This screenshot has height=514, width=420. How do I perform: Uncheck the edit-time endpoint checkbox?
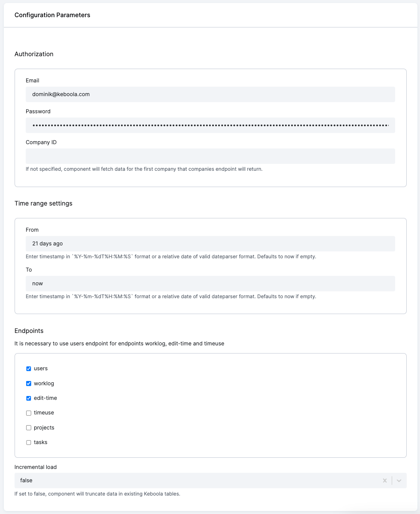pos(29,398)
